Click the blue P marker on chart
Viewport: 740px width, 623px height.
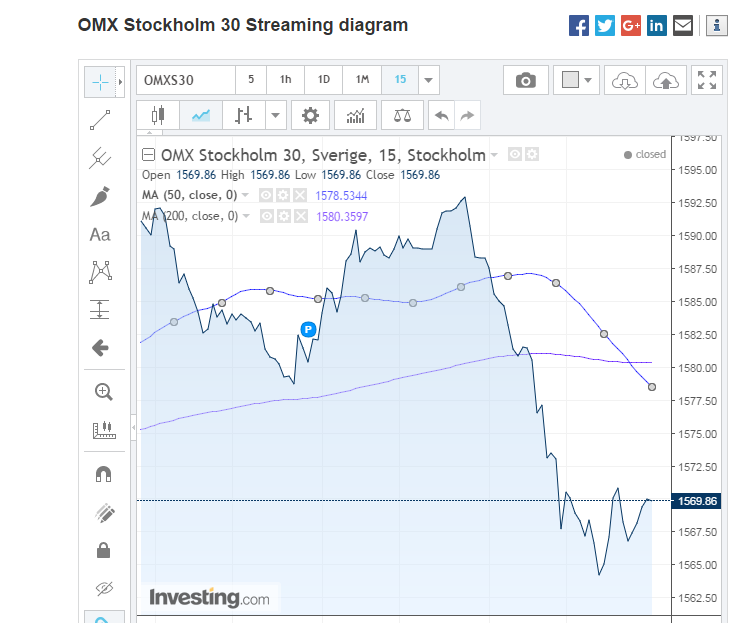(x=308, y=329)
